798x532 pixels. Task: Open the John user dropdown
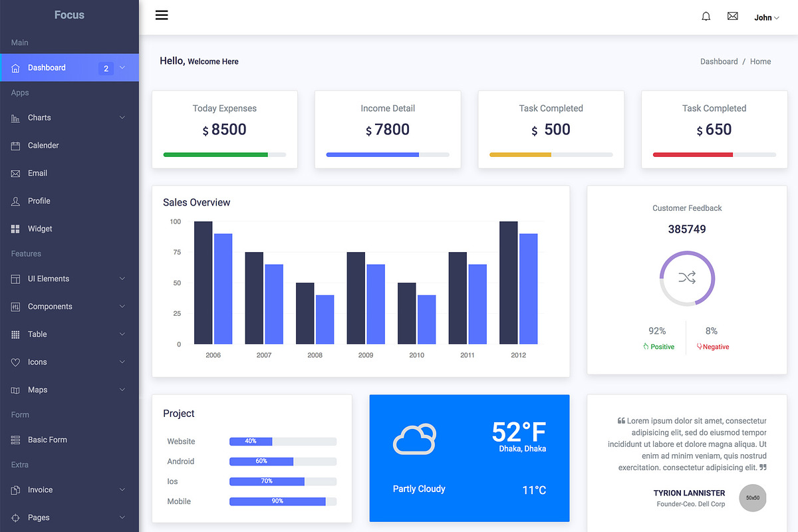[x=763, y=17]
